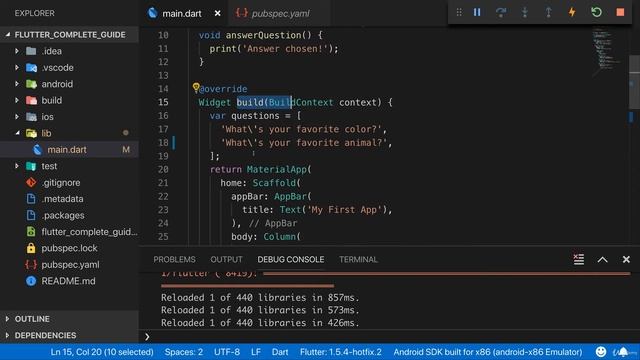Expand the build folder
Screen dimensions: 640x360
tap(17, 100)
